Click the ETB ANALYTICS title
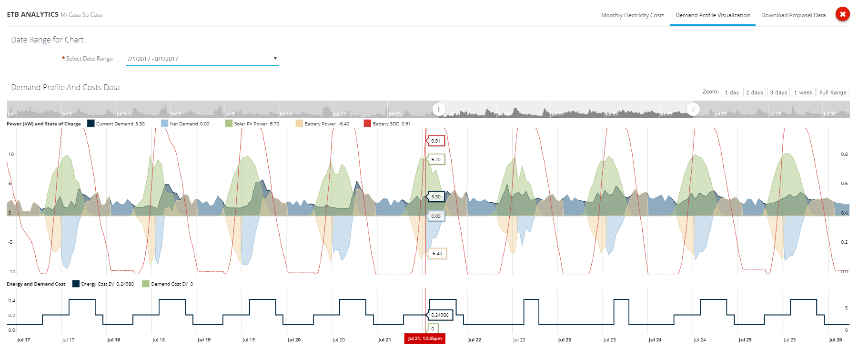 32,15
